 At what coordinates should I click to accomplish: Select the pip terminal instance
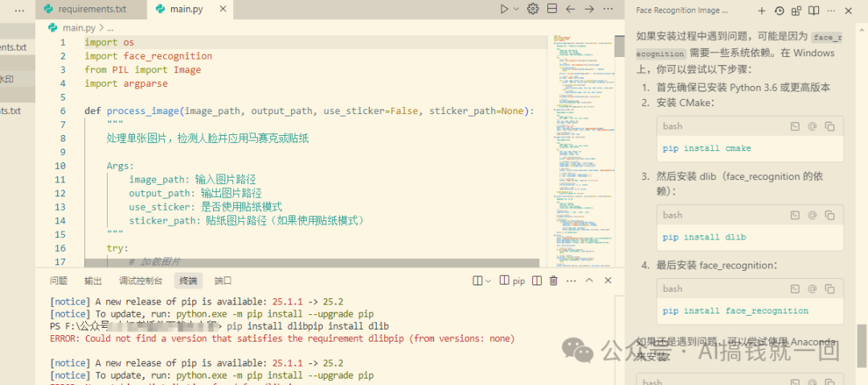(x=513, y=281)
